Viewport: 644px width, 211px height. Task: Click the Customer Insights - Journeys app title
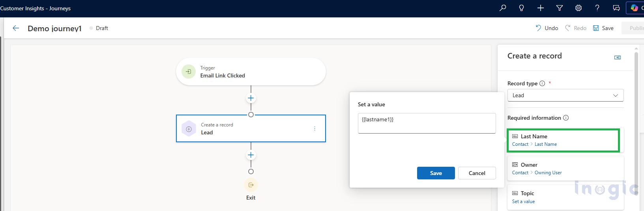(x=36, y=8)
